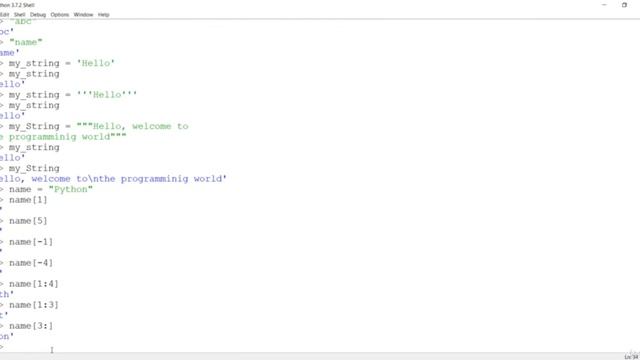Click the line name[3:]
Image resolution: width=640 pixels, height=360 pixels.
tap(31, 326)
